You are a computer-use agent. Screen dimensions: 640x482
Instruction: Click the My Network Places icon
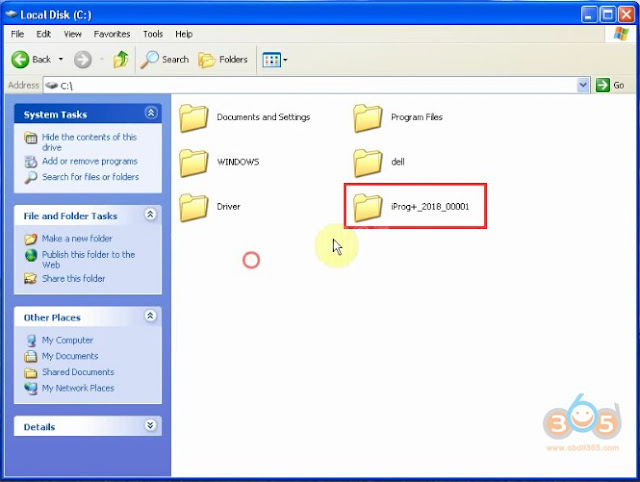[31, 388]
